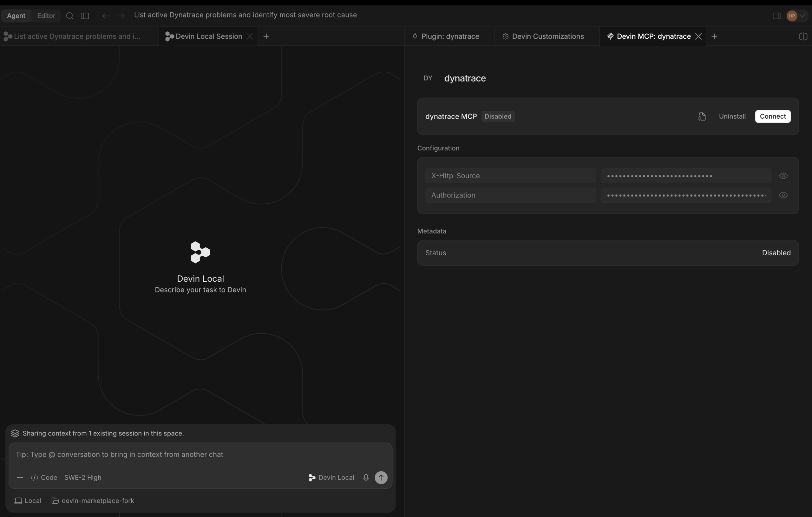Image resolution: width=812 pixels, height=517 pixels.
Task: Toggle right panel icon near avatar
Action: tap(776, 16)
